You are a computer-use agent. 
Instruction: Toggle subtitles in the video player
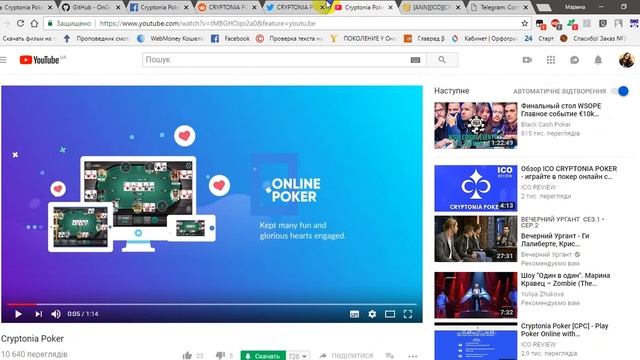[354, 314]
